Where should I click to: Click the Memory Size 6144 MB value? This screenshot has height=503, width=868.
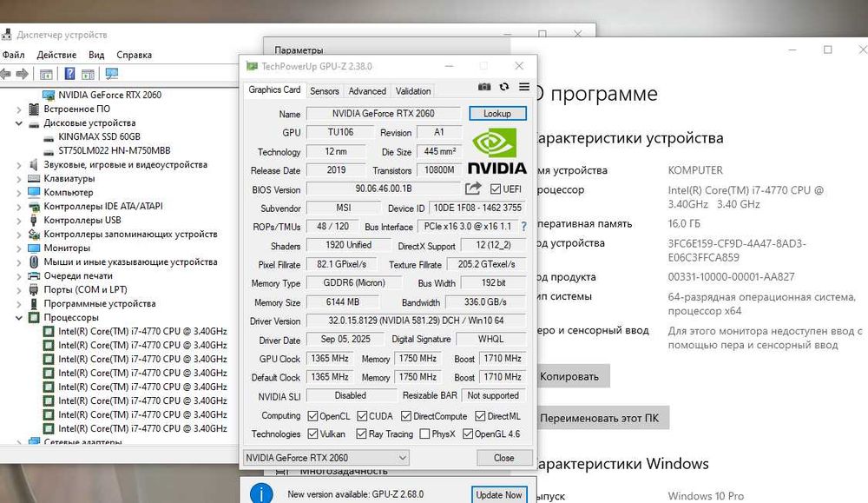(x=343, y=302)
